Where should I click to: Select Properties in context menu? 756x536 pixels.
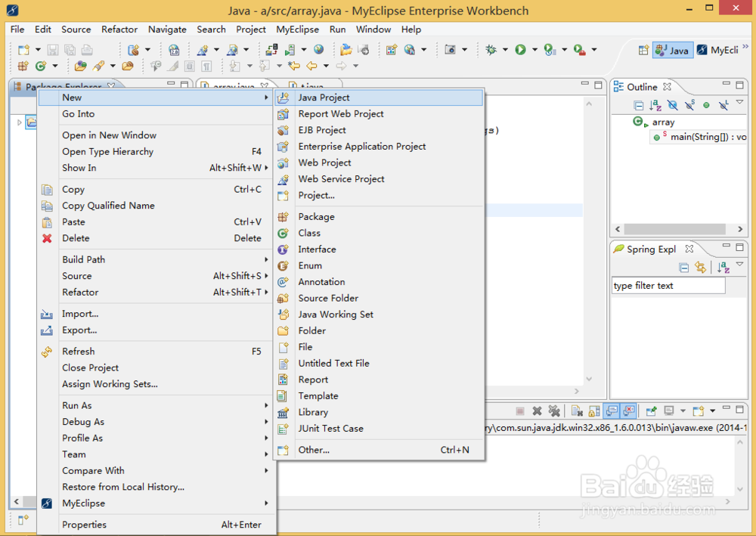(x=156, y=525)
